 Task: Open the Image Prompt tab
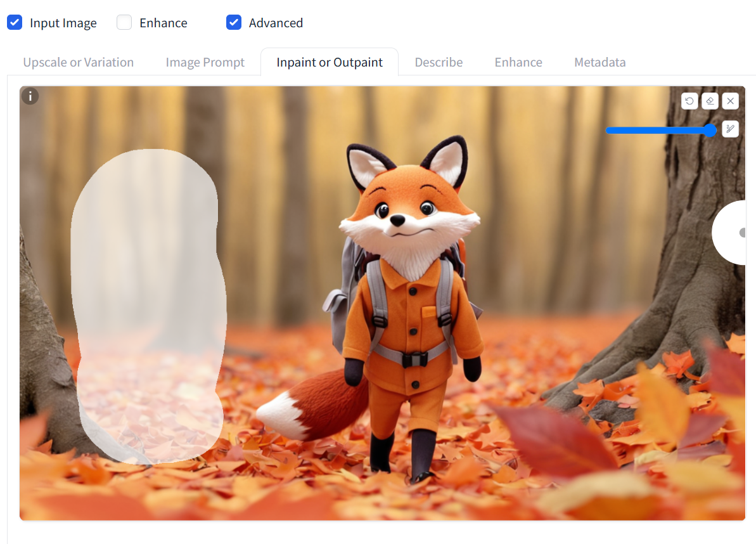[x=205, y=62]
